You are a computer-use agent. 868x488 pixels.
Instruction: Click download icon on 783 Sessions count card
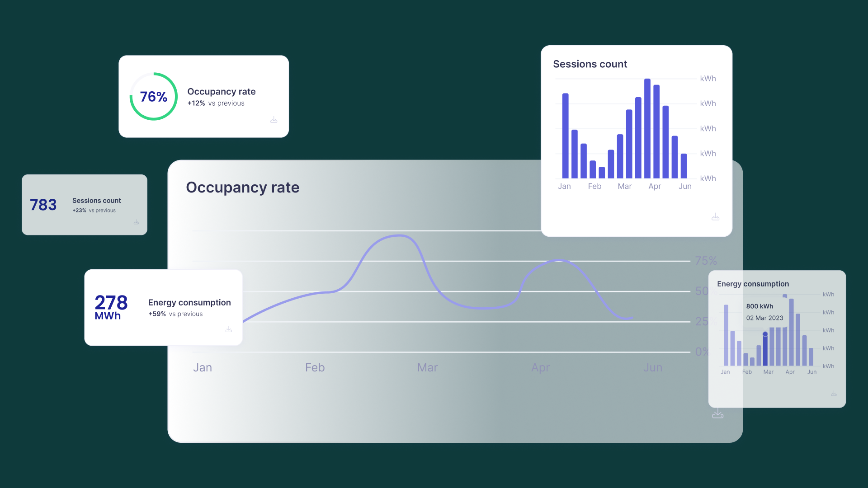(x=136, y=222)
